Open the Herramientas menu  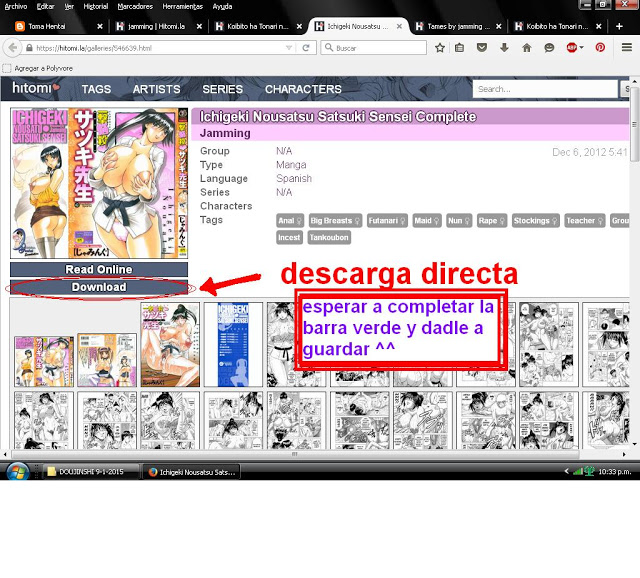coord(182,6)
